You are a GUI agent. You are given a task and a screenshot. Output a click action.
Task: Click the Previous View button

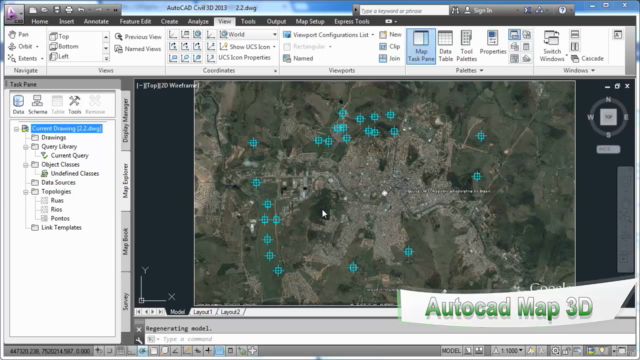(x=138, y=37)
